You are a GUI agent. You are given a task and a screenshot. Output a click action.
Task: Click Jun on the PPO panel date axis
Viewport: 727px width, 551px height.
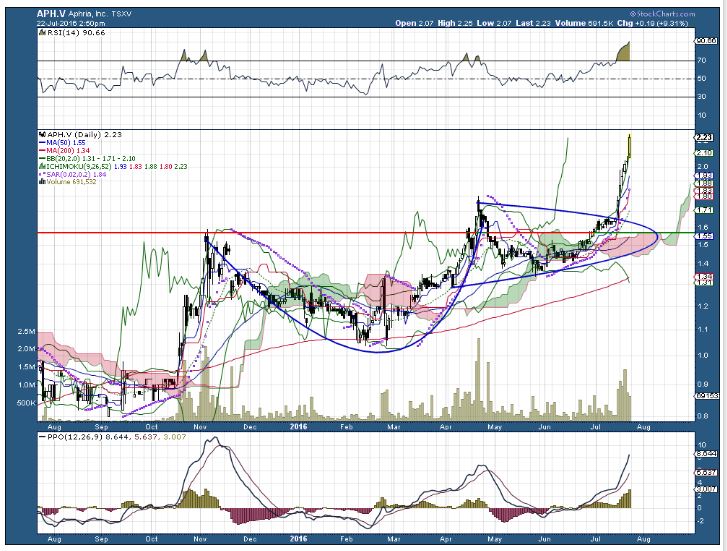click(x=544, y=539)
